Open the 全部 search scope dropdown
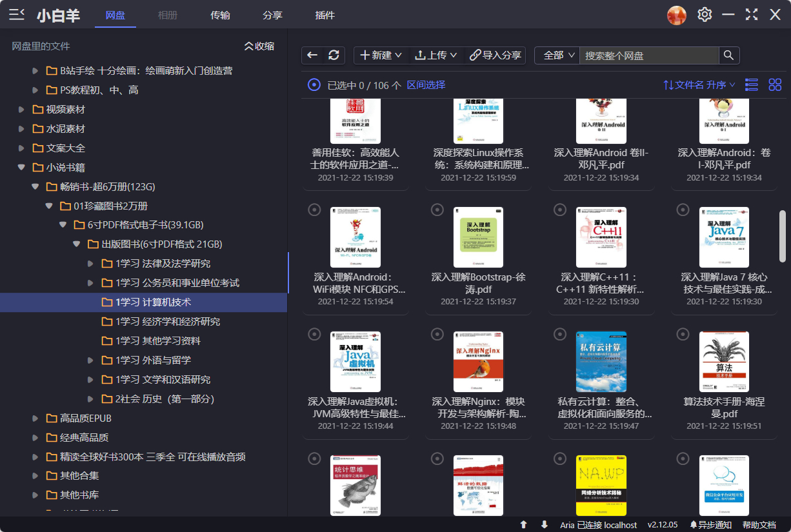The height and width of the screenshot is (532, 791). 557,55
